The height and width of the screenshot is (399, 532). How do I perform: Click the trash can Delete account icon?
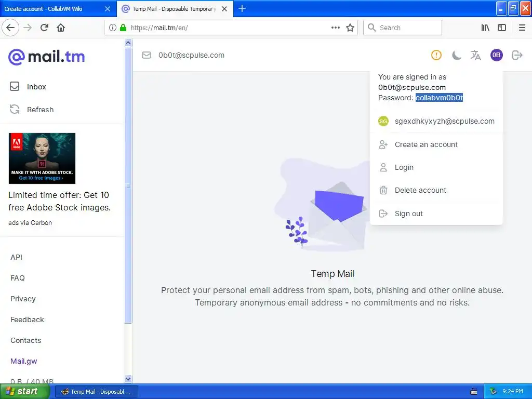(383, 190)
